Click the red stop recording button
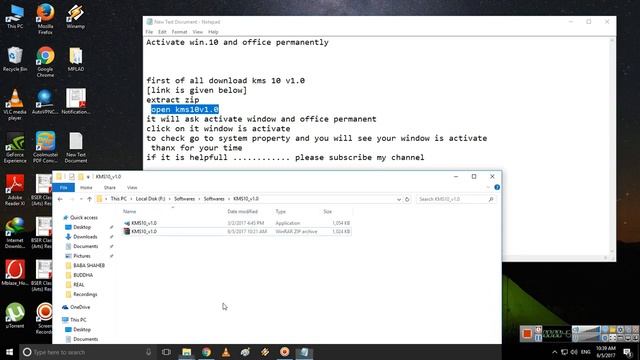The height and width of the screenshot is (360, 640). pos(527,334)
